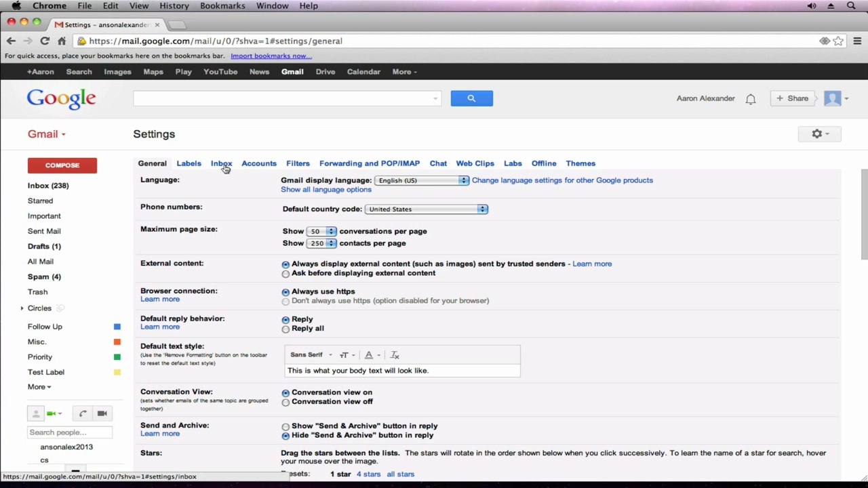Open the text color picker icon
The height and width of the screenshot is (488, 868).
(371, 355)
